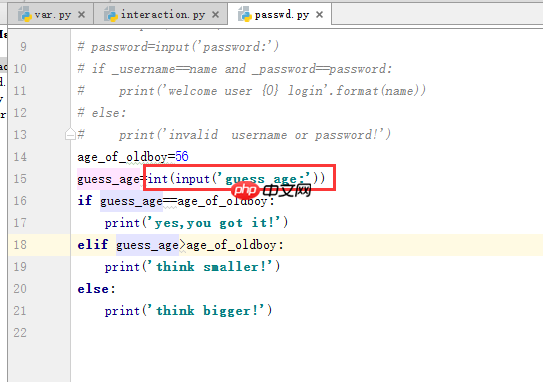Close the interaction.py tab
The image size is (543, 382).
215,15
